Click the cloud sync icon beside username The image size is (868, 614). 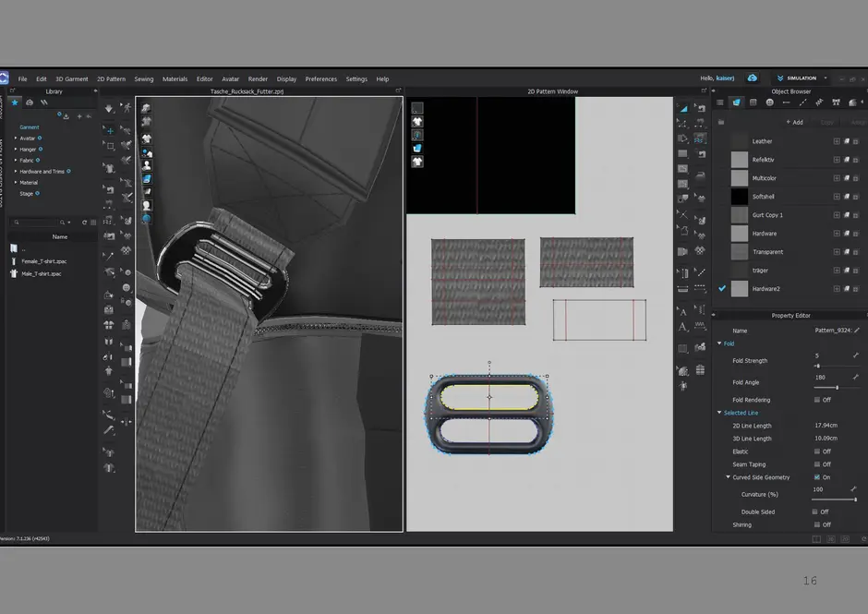pos(753,78)
